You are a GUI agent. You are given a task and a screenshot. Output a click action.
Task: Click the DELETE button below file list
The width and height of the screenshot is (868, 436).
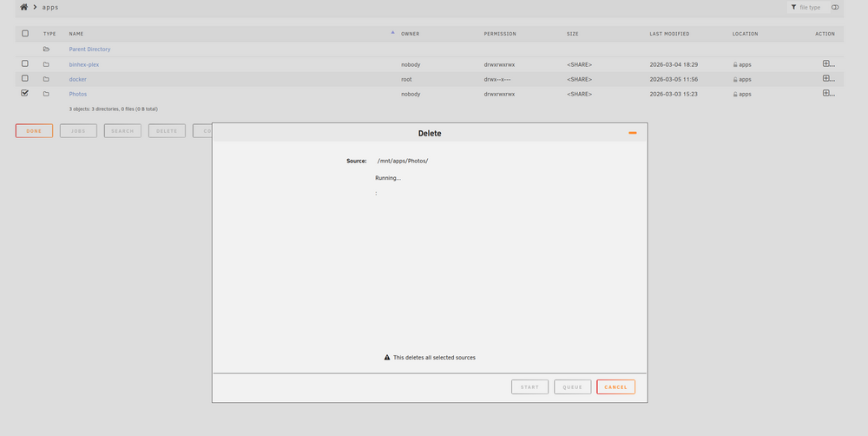pyautogui.click(x=168, y=131)
